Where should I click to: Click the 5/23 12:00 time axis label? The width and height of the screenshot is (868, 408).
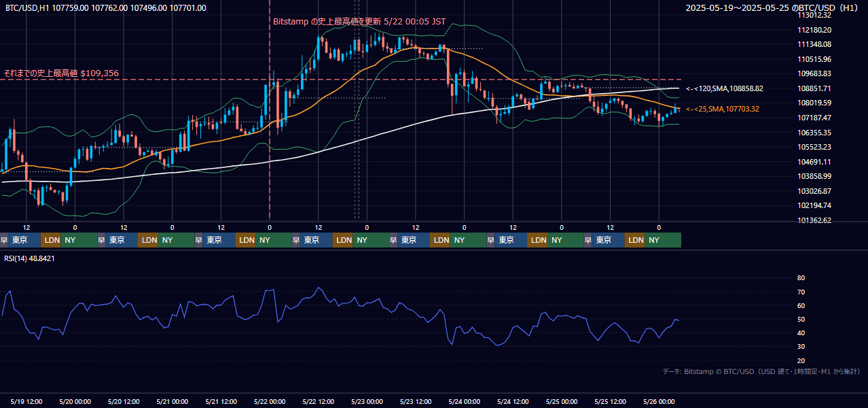[416, 402]
